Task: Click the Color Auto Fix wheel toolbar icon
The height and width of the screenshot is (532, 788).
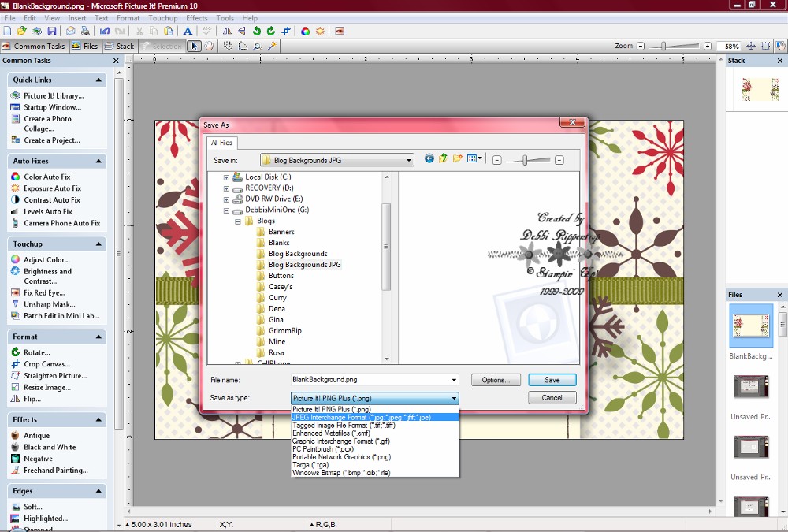Action: [x=305, y=32]
